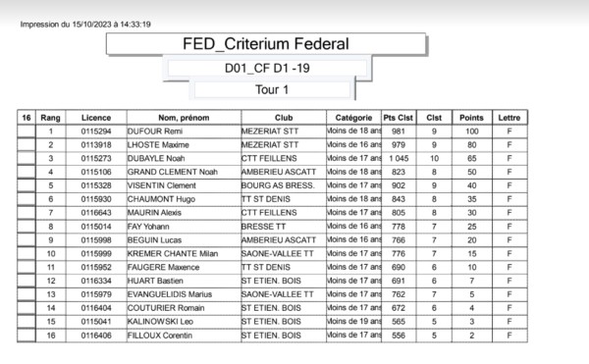
Task: Select the name FILLOUX Corentin
Action: [160, 336]
